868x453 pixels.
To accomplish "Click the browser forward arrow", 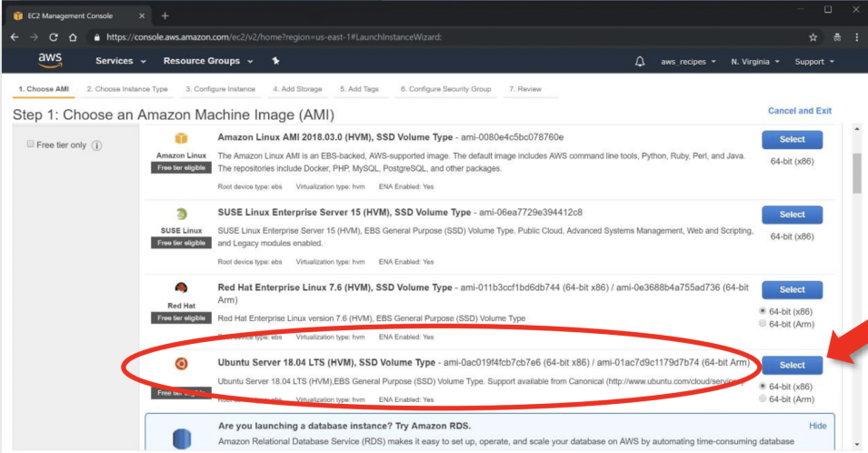I will click(34, 37).
